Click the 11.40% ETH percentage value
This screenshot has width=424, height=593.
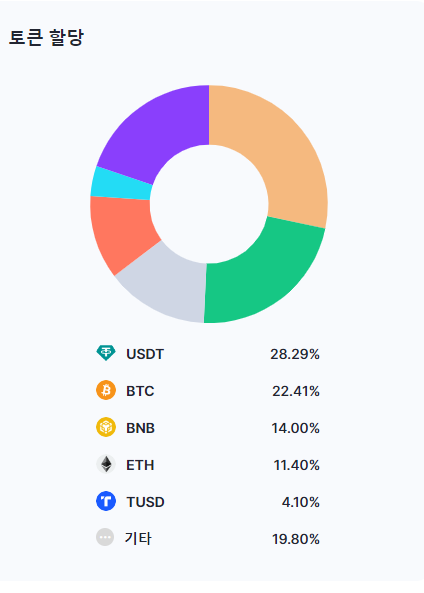(x=297, y=465)
